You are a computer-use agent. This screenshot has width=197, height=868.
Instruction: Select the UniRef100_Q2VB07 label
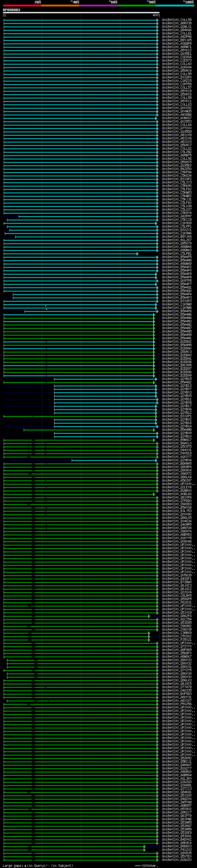[x=177, y=389]
